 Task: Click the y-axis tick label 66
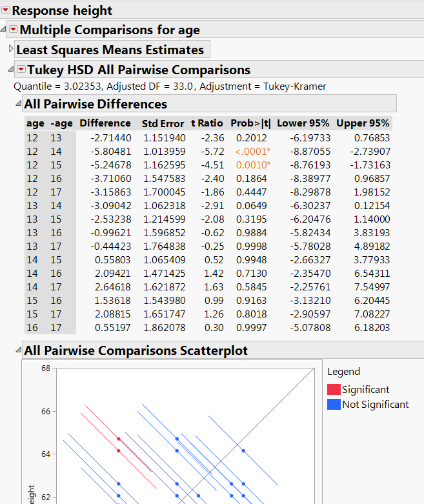tap(46, 412)
